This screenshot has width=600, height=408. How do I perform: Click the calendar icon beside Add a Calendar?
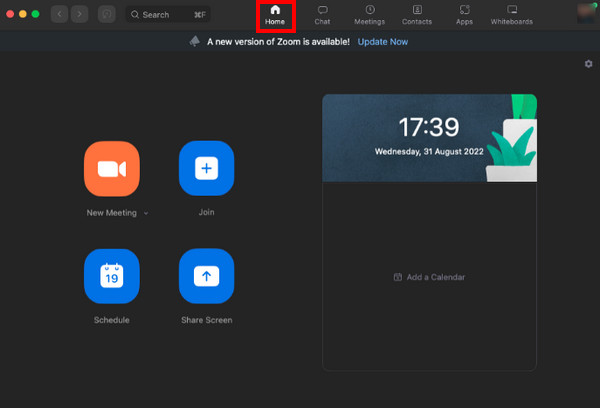click(398, 277)
